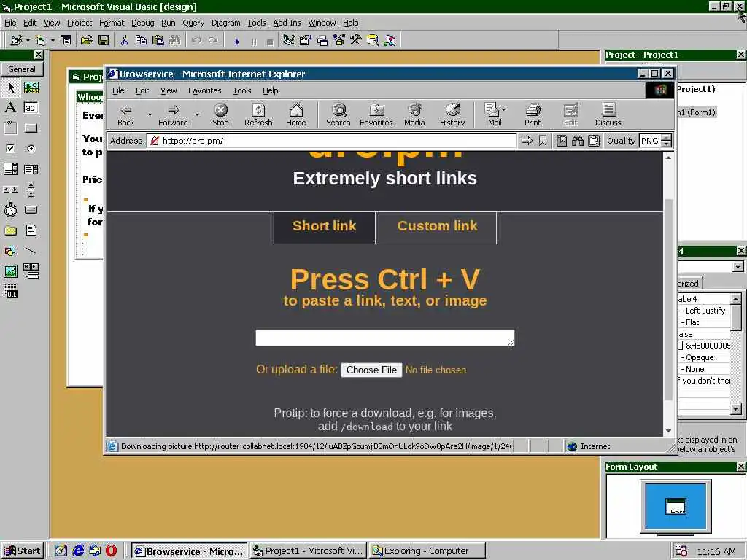The height and width of the screenshot is (560, 747).
Task: Select the vertical scrollbar control tool
Action: 31,190
